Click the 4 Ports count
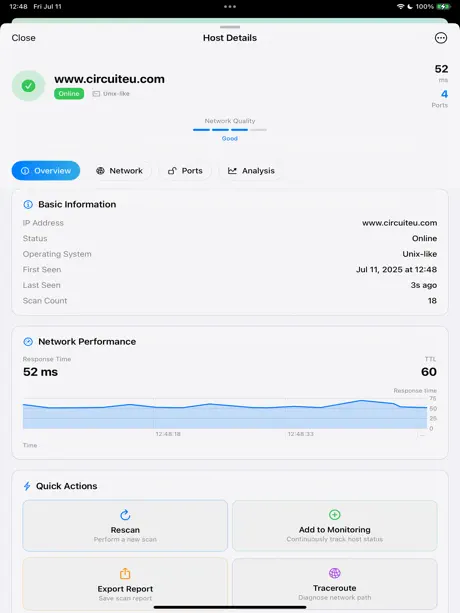The image size is (460, 613). pos(440,99)
